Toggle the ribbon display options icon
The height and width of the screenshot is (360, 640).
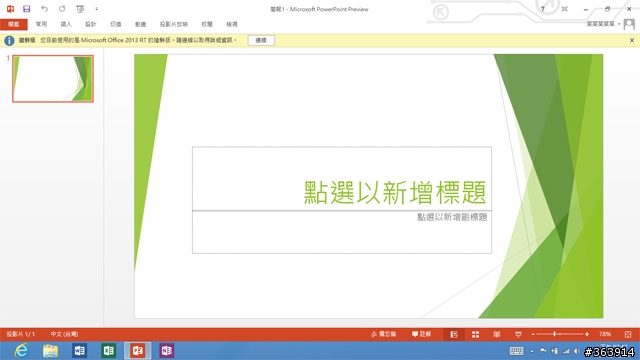(564, 9)
